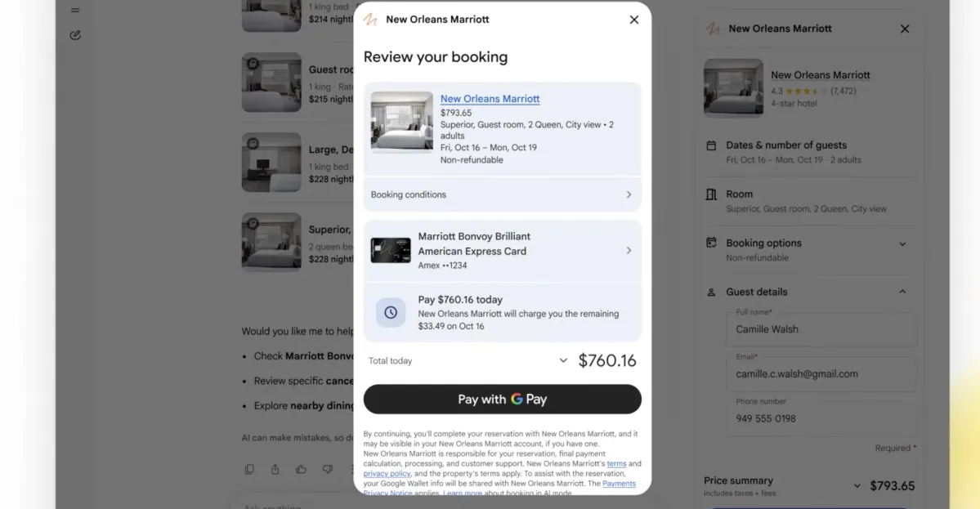The width and height of the screenshot is (980, 509).
Task: Open the hamburger menu icon
Action: tap(75, 10)
